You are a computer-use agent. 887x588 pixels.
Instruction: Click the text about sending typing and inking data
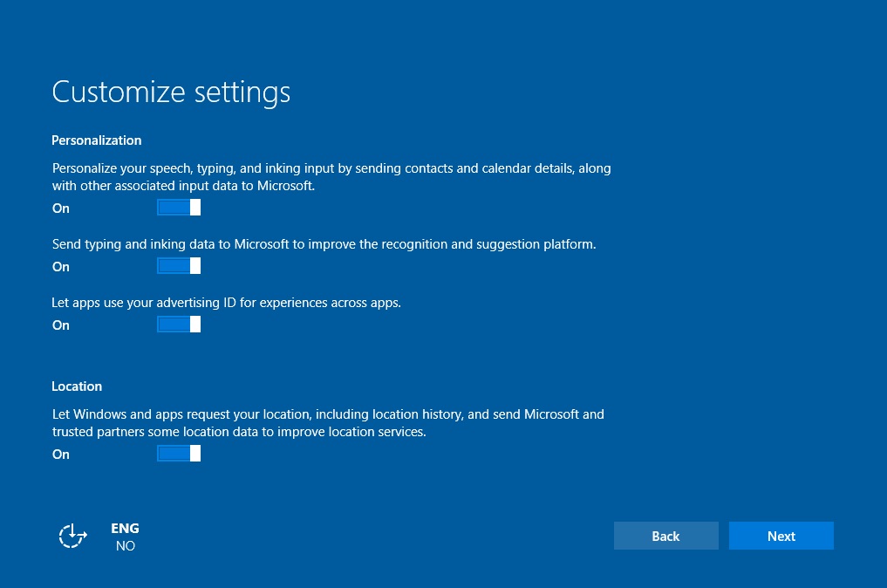[324, 244]
